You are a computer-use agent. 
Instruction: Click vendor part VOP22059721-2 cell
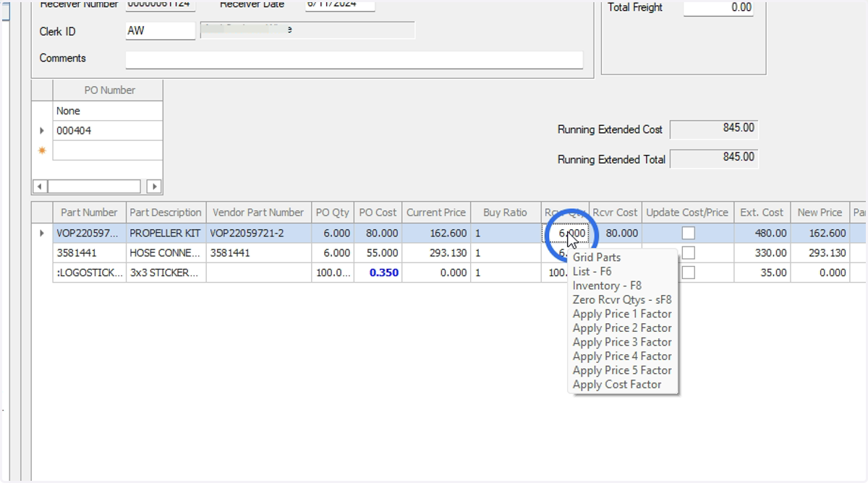(258, 234)
